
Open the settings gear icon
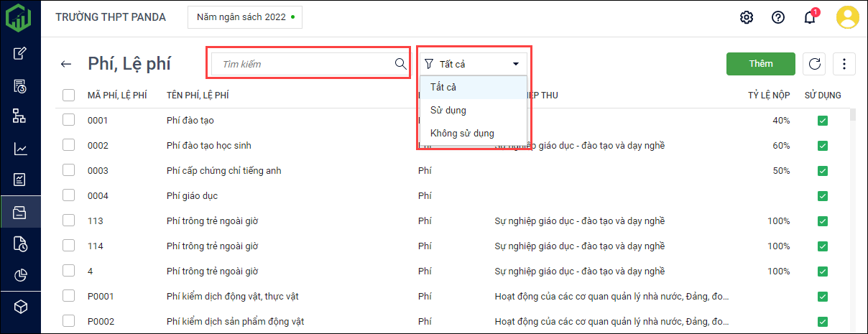(746, 17)
